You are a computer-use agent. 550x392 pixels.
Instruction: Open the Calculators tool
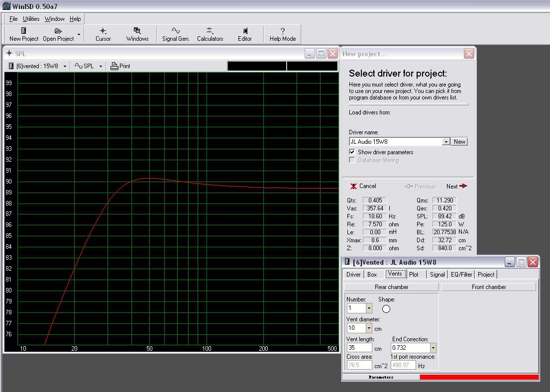[x=210, y=31]
